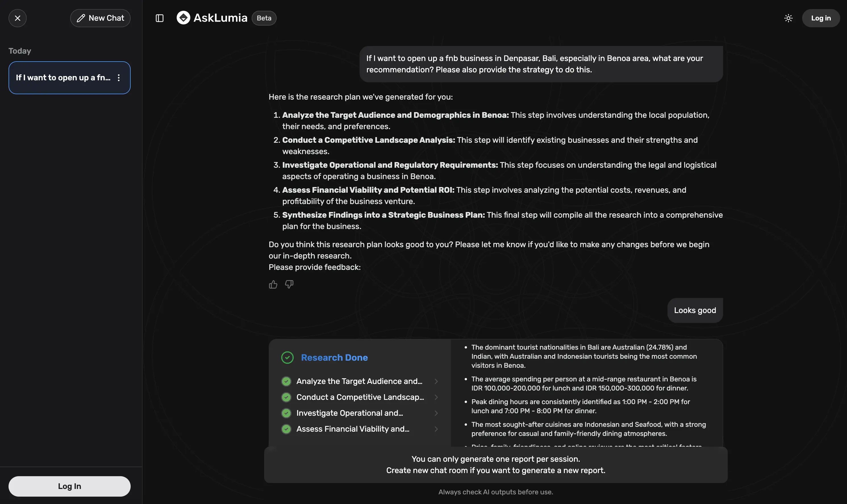Screen dimensions: 847x504
Task: Click the green check beside Assess Financial Viability
Action: click(286, 429)
